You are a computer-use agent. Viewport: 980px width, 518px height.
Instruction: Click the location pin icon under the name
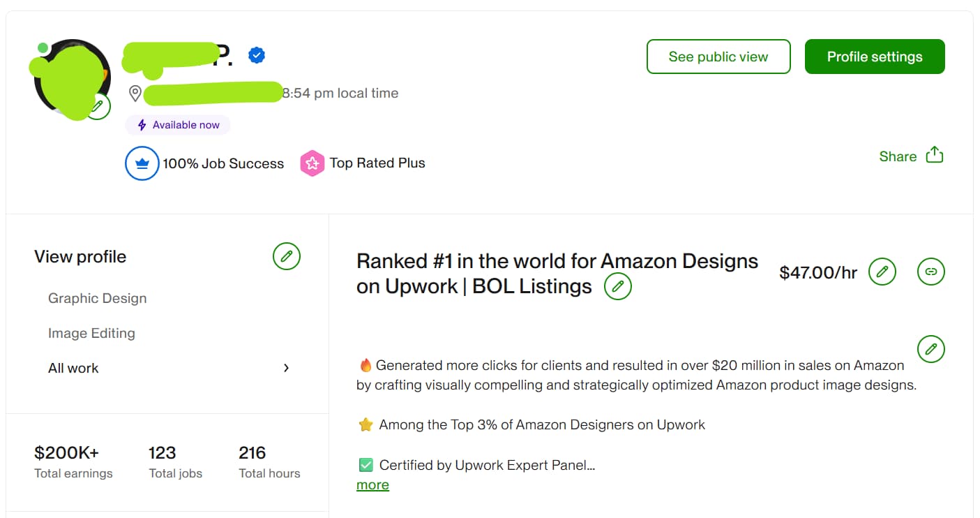click(x=136, y=93)
